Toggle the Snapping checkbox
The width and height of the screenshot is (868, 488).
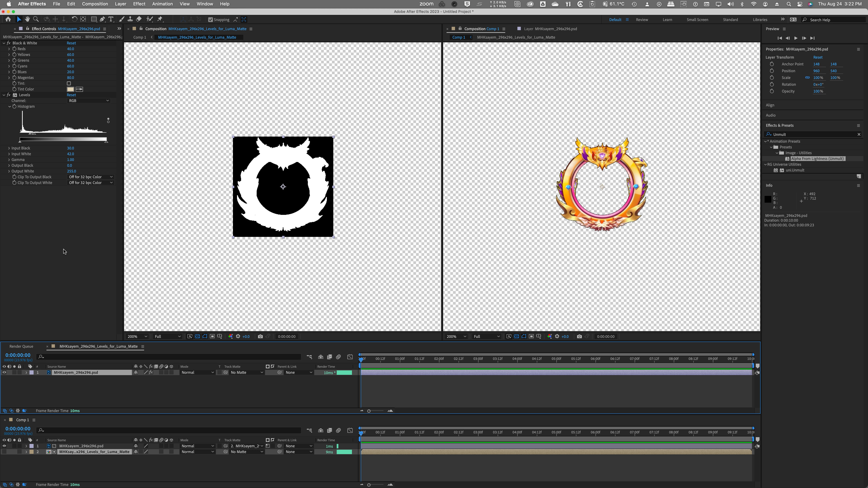211,19
